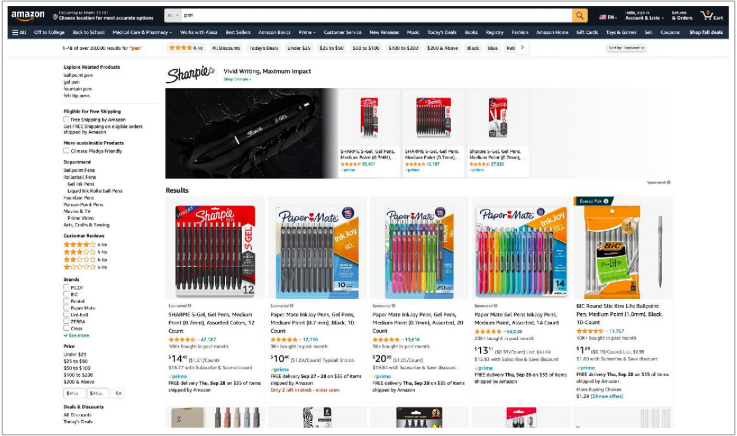Tick the BIC brand checkbox

coord(66,294)
